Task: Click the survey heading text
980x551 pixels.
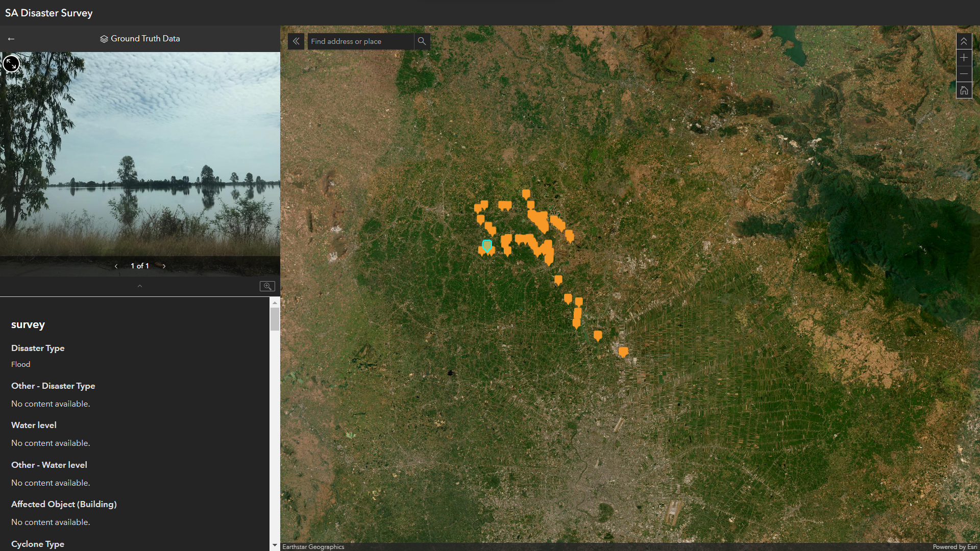Action: 28,324
